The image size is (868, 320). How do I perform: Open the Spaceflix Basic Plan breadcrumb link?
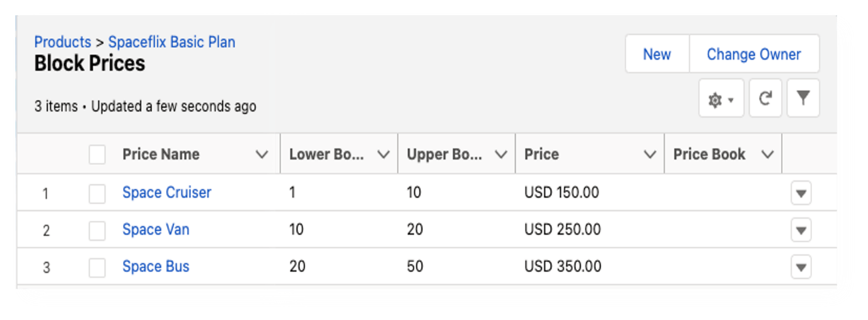[171, 42]
